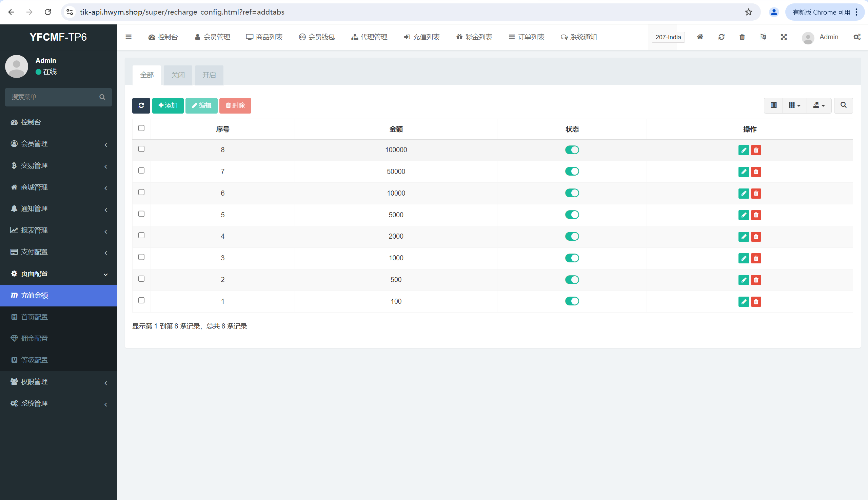This screenshot has width=868, height=500.
Task: Click the green 添加 button
Action: pos(167,105)
